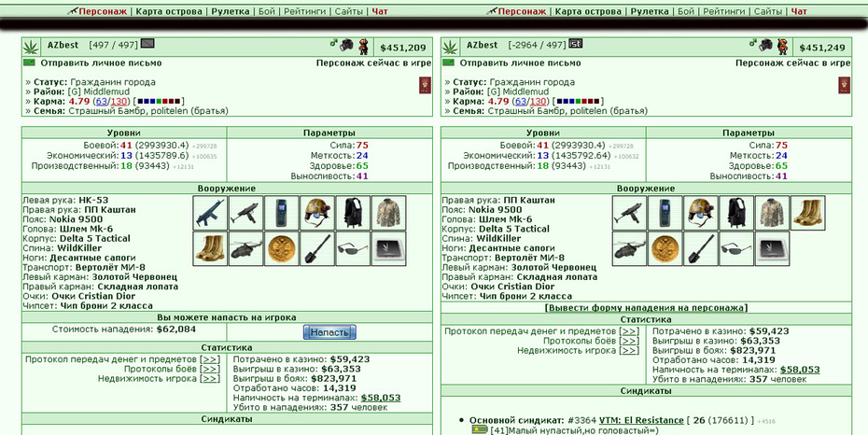Click the sunglasses icon on the right page
The width and height of the screenshot is (868, 435).
coord(736,249)
